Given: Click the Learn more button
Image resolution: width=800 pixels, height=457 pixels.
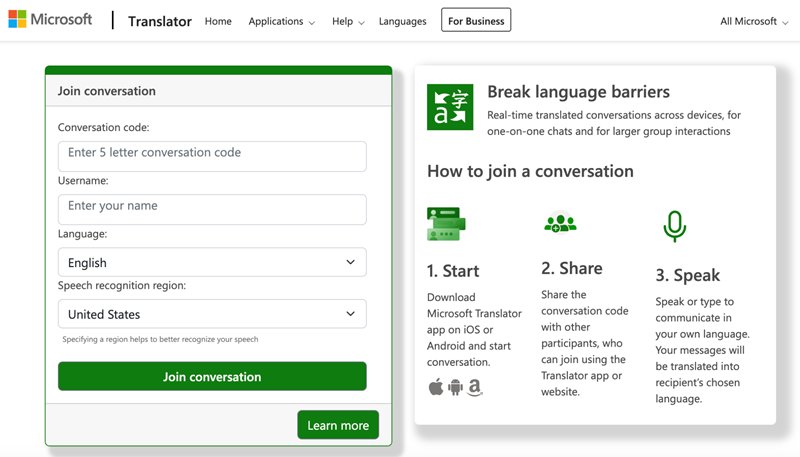Looking at the screenshot, I should [x=338, y=425].
